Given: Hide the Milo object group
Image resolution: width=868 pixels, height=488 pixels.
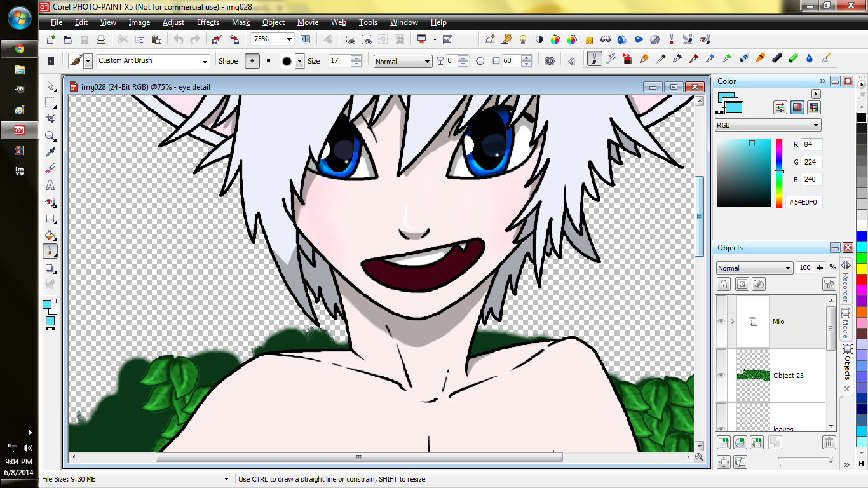Looking at the screenshot, I should click(721, 322).
